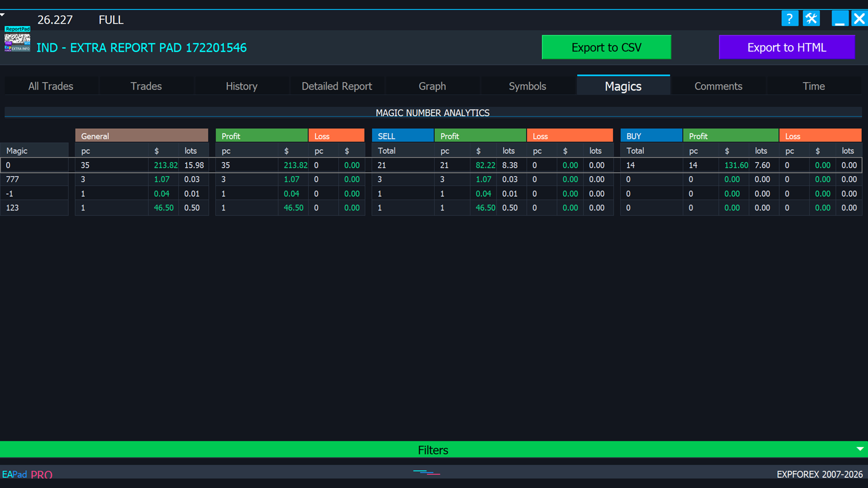868x488 pixels.
Task: Open settings via the wrench tools icon
Action: pos(811,19)
